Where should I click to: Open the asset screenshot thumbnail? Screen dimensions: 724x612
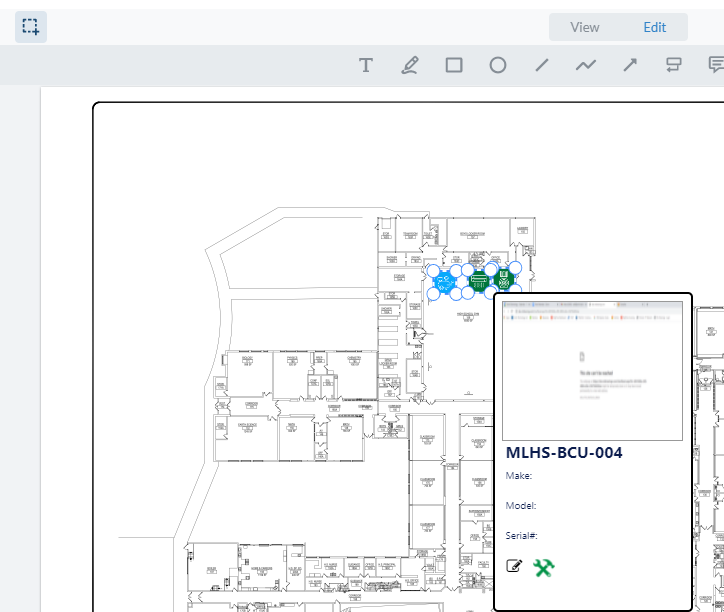coord(593,370)
